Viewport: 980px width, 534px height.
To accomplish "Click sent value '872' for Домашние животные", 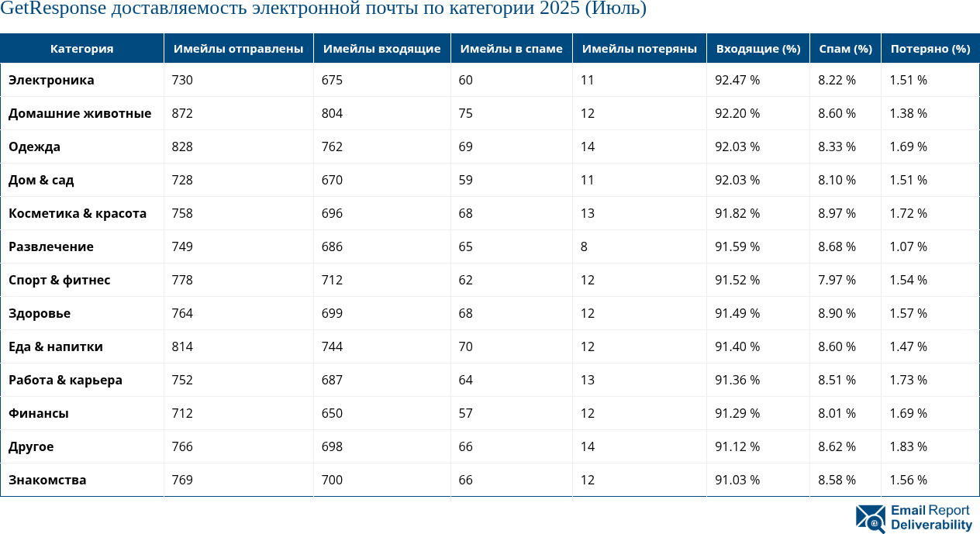I will [x=182, y=113].
